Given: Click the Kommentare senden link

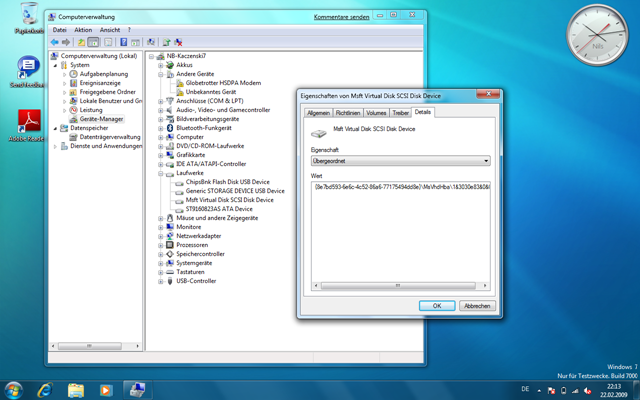Looking at the screenshot, I should pos(341,17).
